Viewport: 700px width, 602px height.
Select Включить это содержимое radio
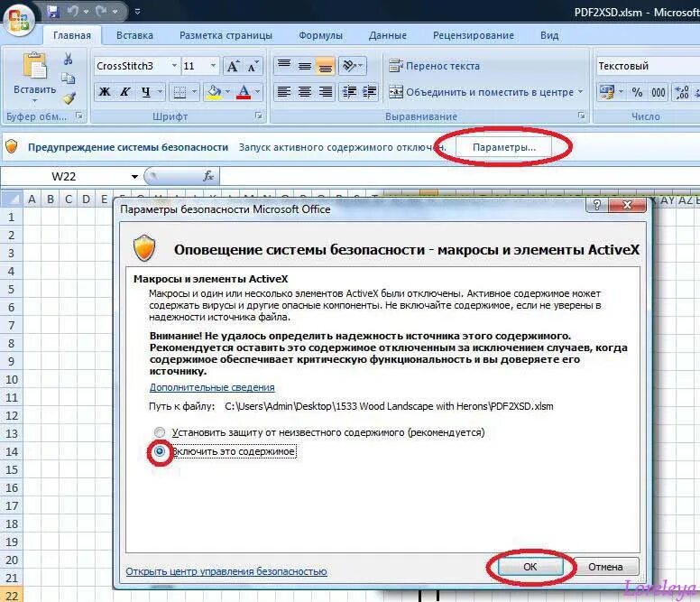[160, 451]
